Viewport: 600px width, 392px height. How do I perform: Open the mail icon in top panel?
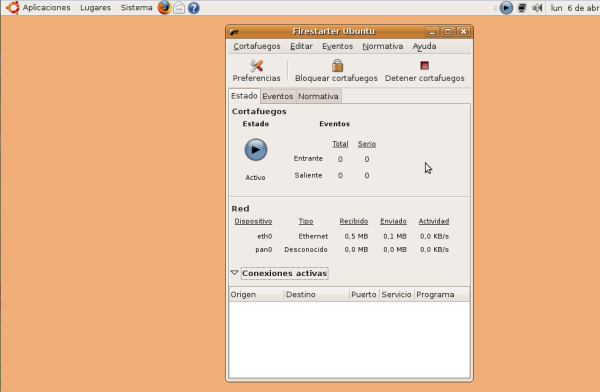[x=179, y=8]
